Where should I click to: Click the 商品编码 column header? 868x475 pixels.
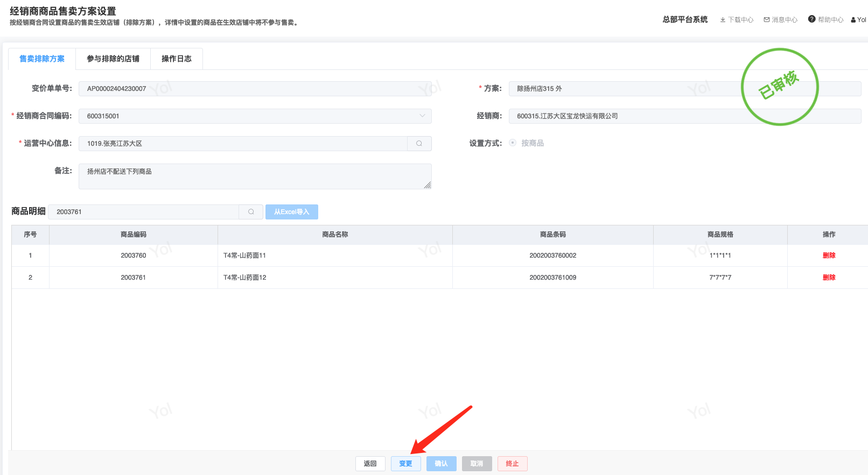tap(134, 235)
